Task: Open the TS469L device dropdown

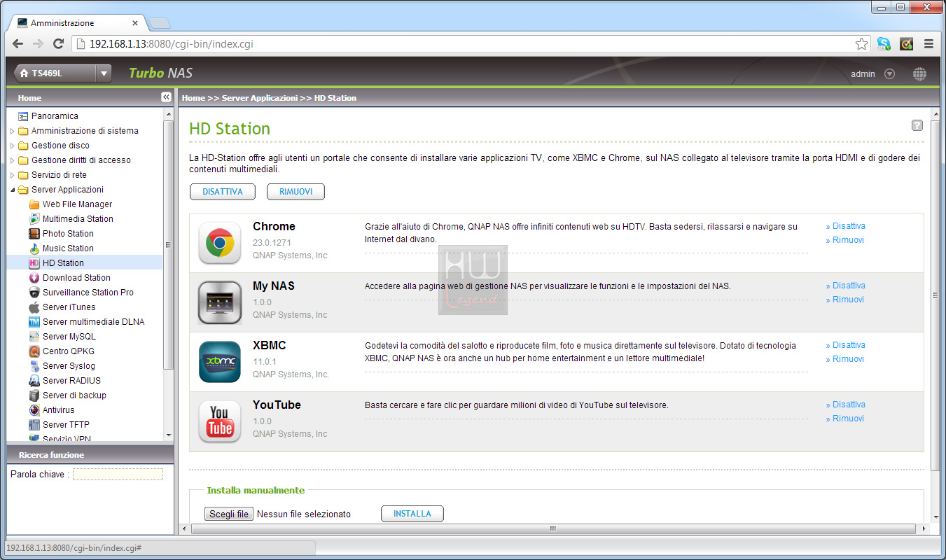Action: (104, 73)
